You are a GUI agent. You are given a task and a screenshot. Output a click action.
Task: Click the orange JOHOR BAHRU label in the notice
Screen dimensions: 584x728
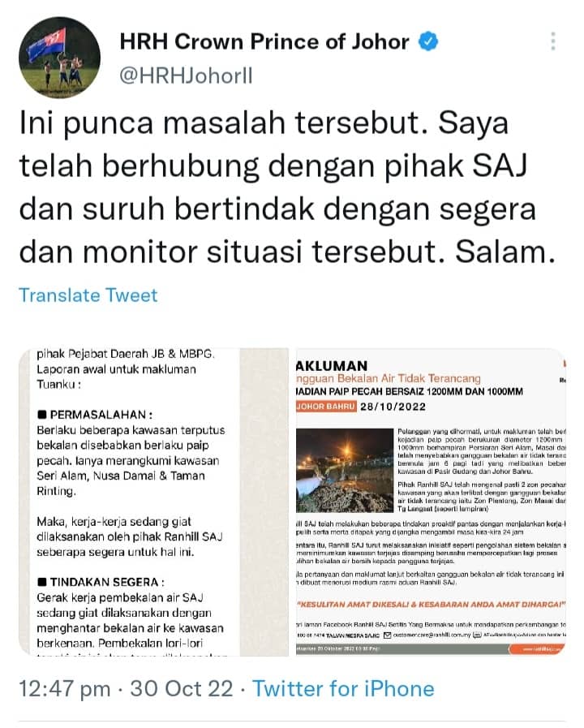pos(326,407)
